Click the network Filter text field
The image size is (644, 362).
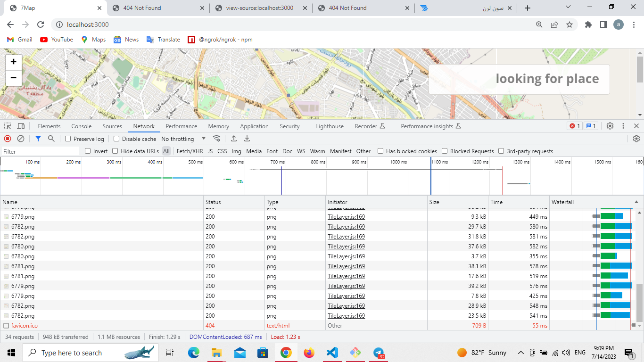[40, 151]
